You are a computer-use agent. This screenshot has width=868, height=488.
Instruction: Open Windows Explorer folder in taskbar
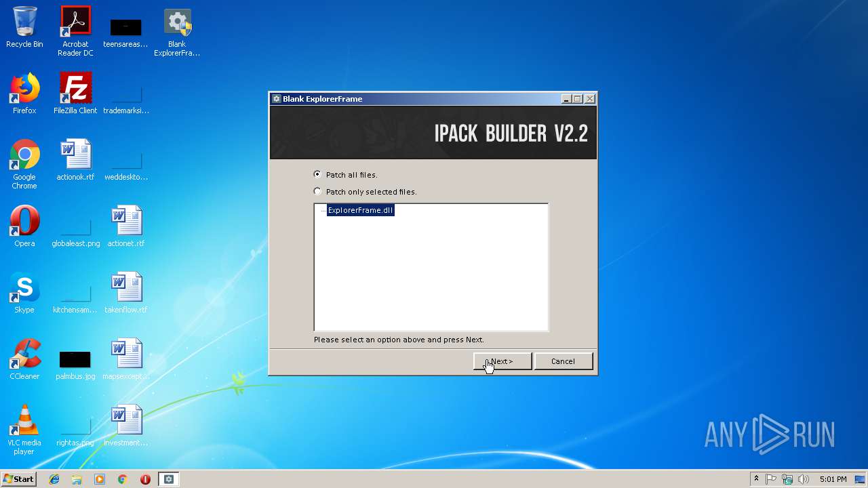(x=77, y=479)
